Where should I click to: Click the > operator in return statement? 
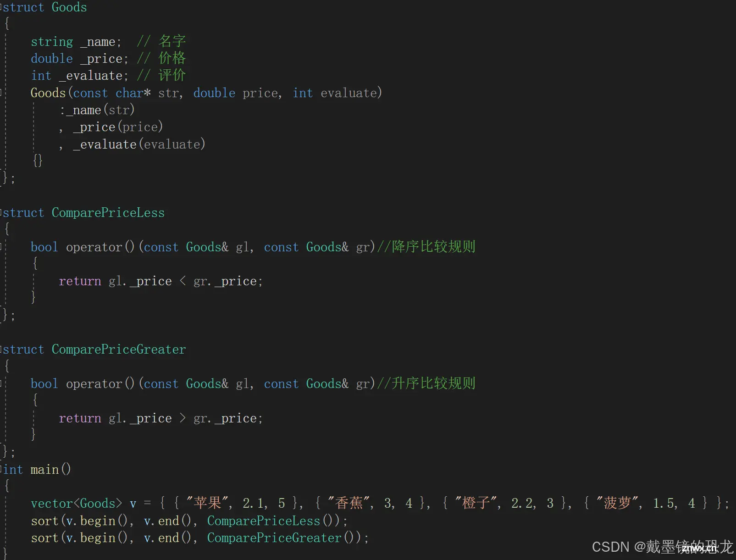tap(183, 418)
